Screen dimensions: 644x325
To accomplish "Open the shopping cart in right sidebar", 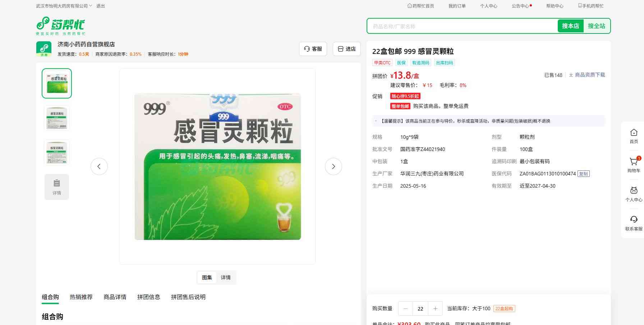I will coord(634,165).
